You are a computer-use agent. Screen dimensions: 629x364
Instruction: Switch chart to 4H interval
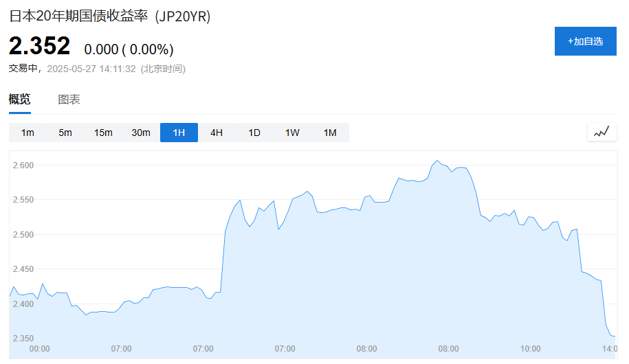pyautogui.click(x=217, y=133)
